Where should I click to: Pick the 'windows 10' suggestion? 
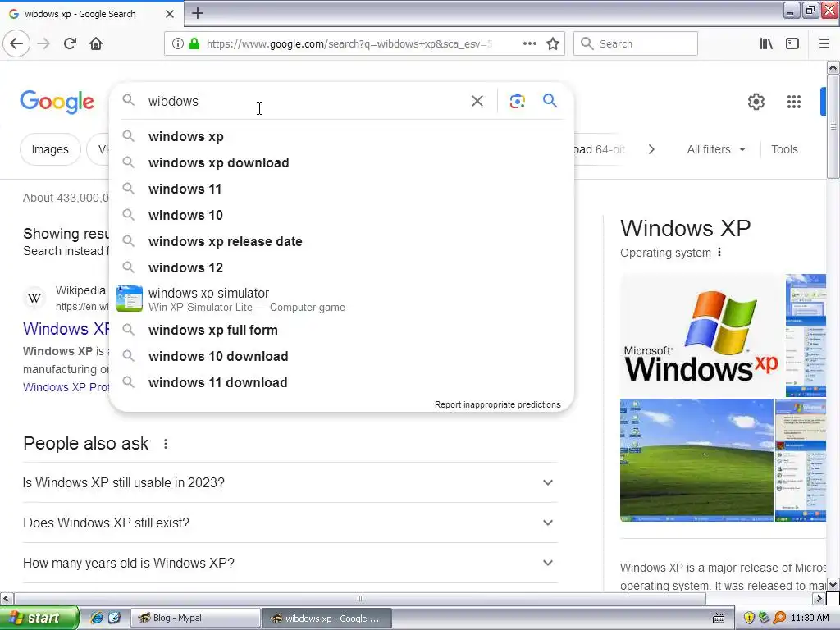pyautogui.click(x=341, y=216)
